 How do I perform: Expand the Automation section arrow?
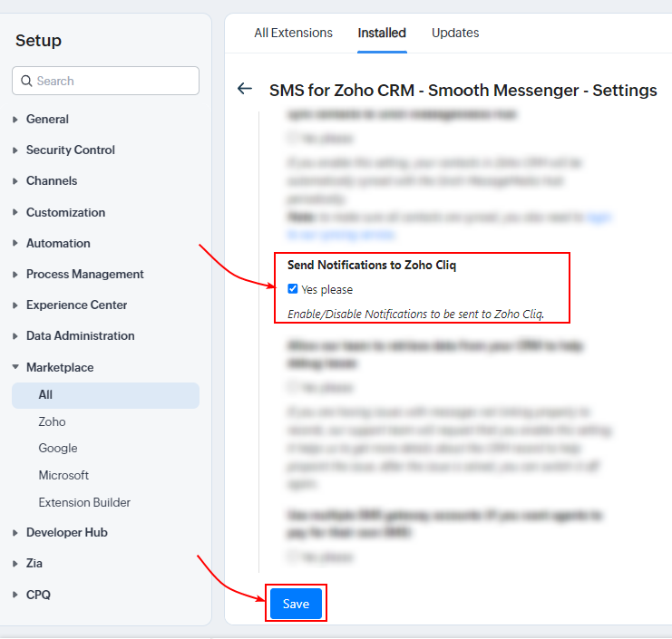click(x=15, y=243)
